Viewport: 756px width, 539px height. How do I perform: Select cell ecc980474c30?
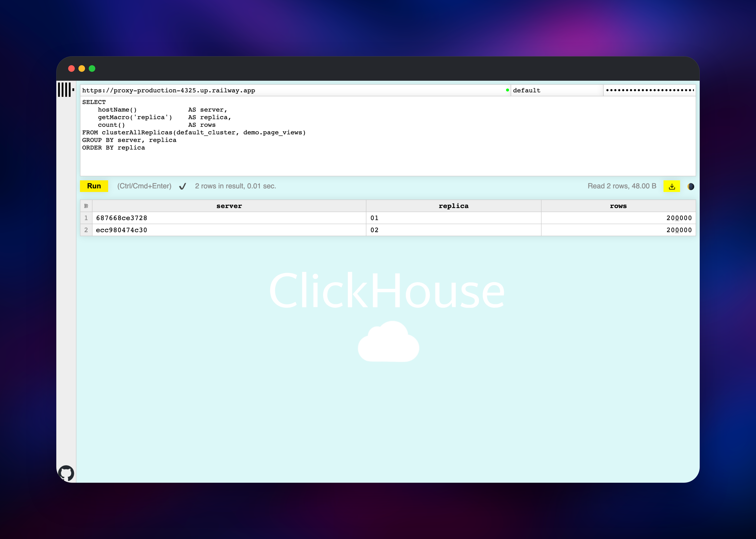(x=229, y=230)
